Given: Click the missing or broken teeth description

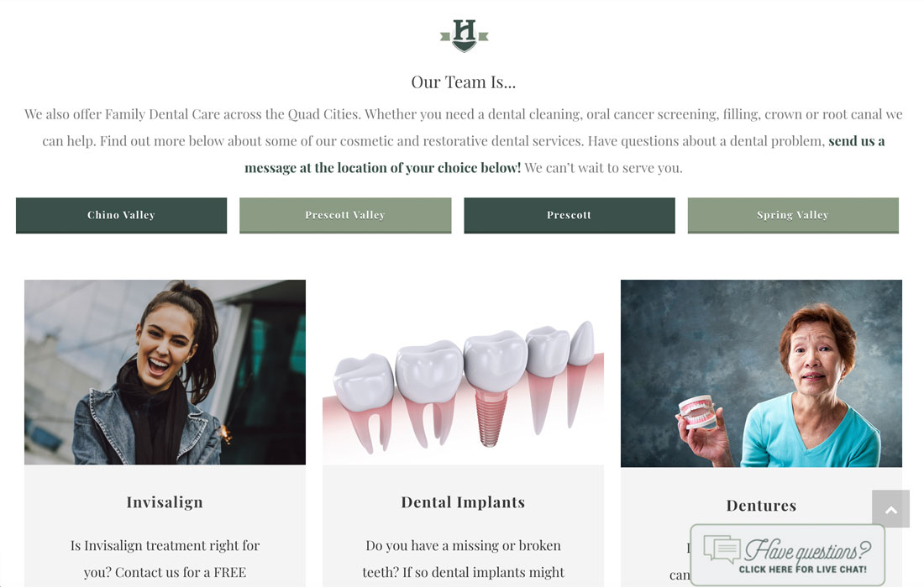Looking at the screenshot, I should 463,559.
